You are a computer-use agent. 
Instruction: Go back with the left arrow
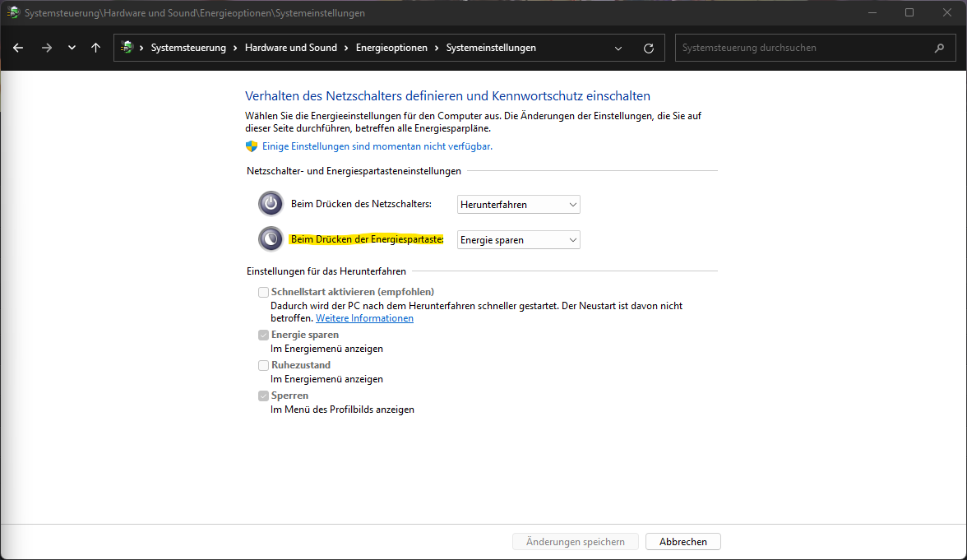pos(18,48)
